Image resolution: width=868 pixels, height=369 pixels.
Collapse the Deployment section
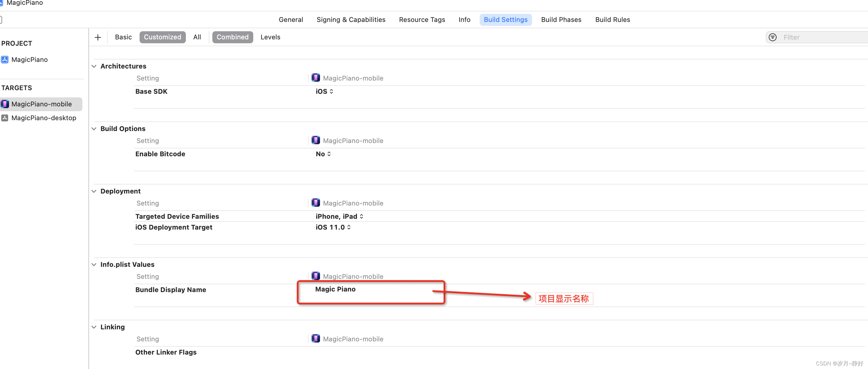click(94, 191)
